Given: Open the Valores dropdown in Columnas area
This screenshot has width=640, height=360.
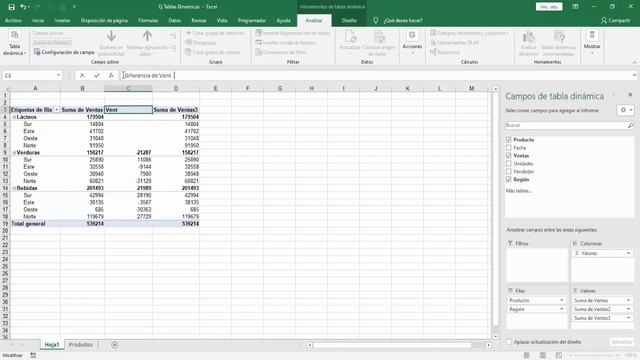Looking at the screenshot, I should 629,253.
